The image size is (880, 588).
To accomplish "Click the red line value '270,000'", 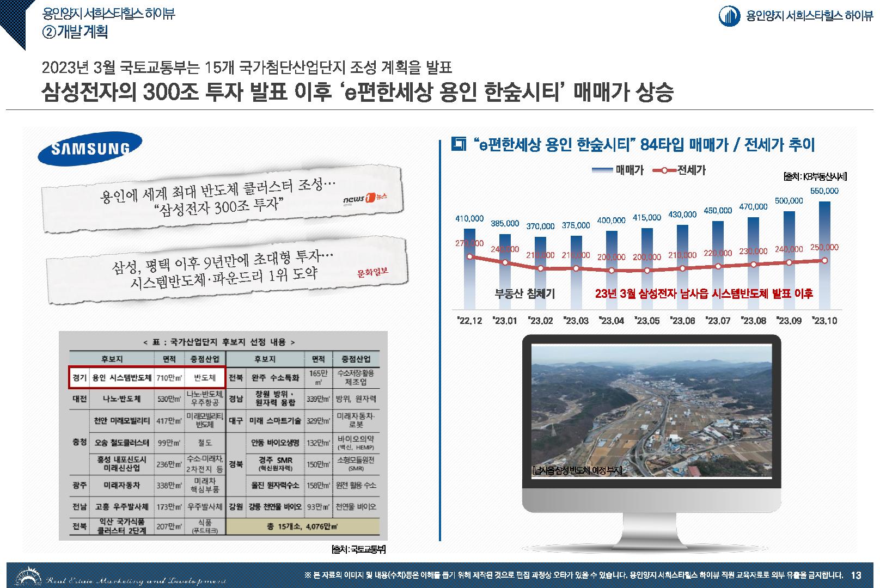I will (x=469, y=243).
